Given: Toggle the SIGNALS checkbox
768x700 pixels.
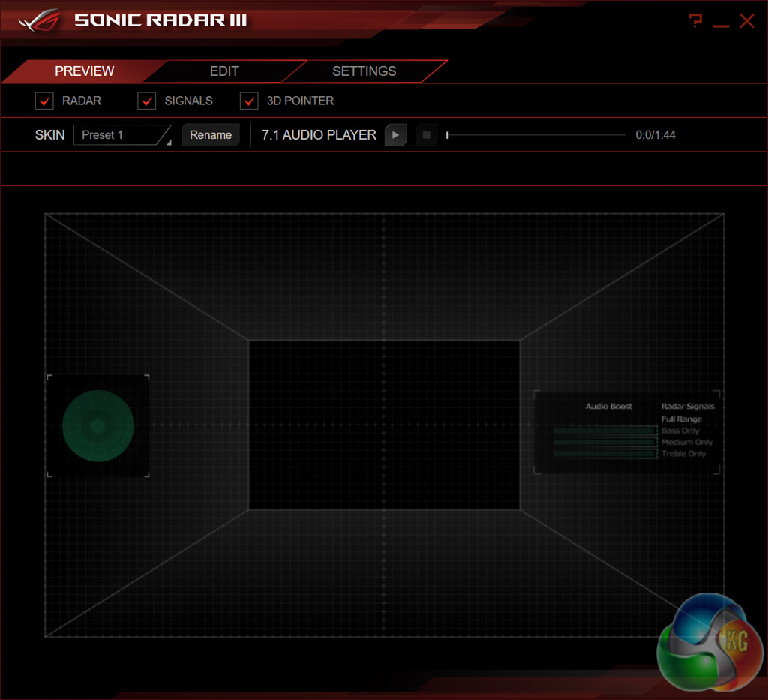Looking at the screenshot, I should click(147, 101).
